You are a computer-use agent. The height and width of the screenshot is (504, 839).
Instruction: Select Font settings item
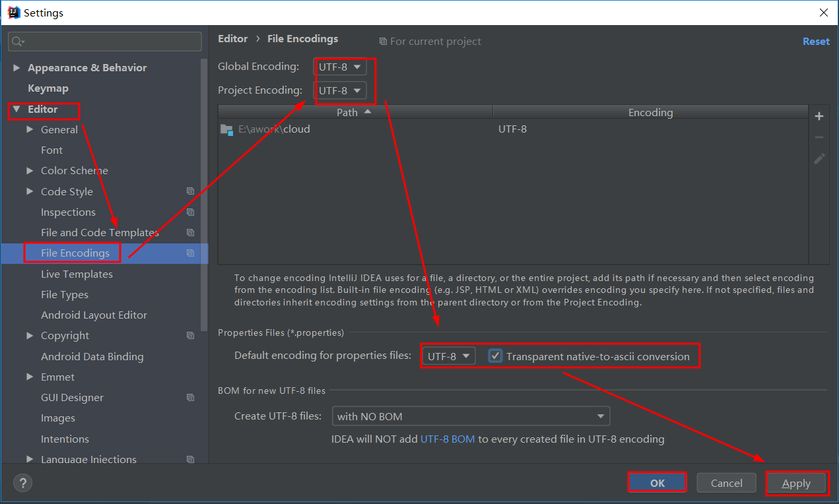[51, 150]
